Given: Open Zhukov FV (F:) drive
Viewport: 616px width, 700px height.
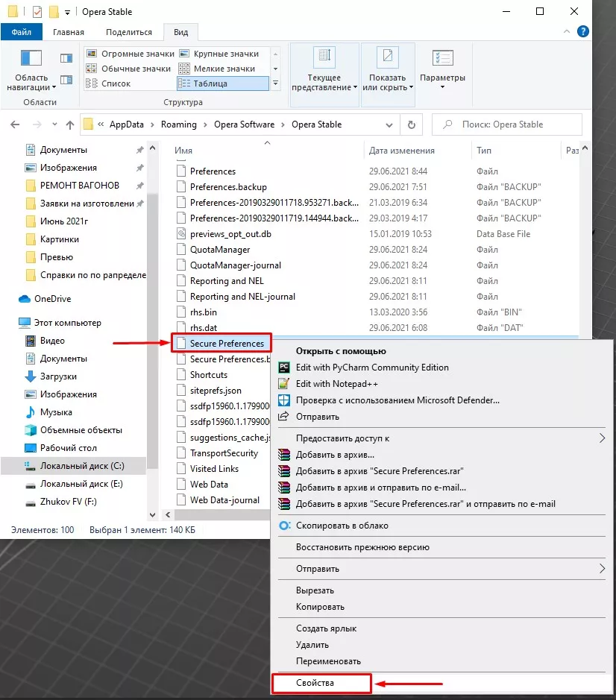Looking at the screenshot, I should point(69,502).
